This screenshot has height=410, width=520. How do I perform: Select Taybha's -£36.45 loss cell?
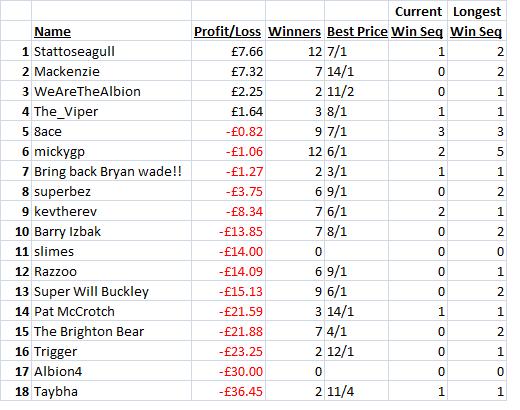pyautogui.click(x=228, y=391)
